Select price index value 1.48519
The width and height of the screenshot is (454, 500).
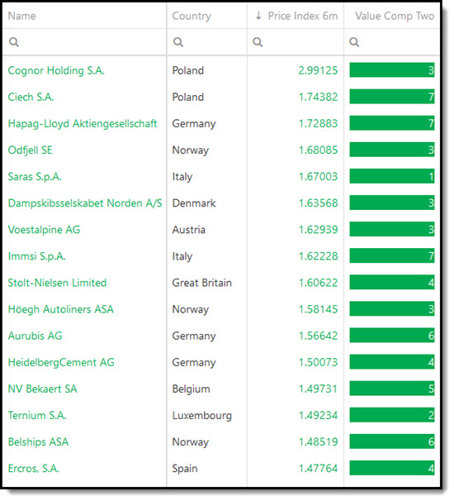318,442
